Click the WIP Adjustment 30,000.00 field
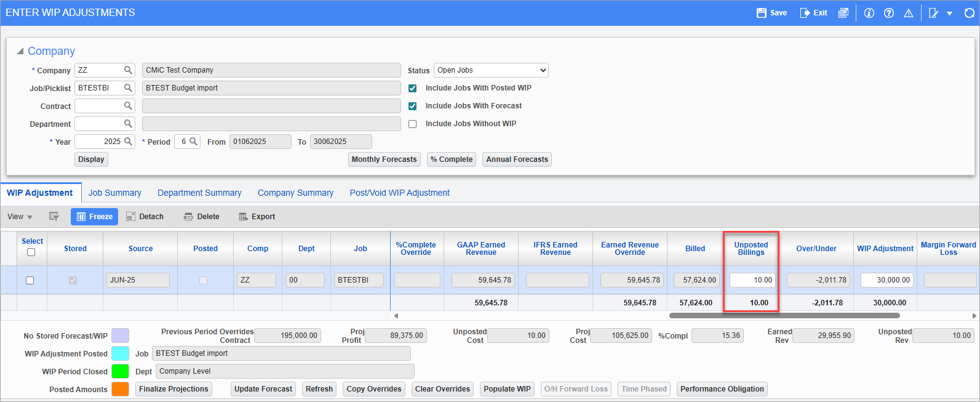This screenshot has height=402, width=980. click(x=886, y=280)
